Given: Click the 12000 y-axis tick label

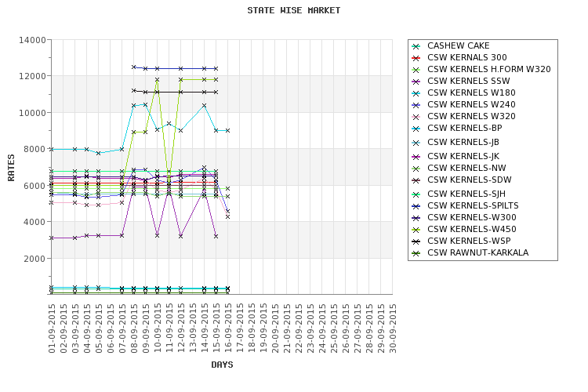Looking at the screenshot, I should click(x=32, y=76).
